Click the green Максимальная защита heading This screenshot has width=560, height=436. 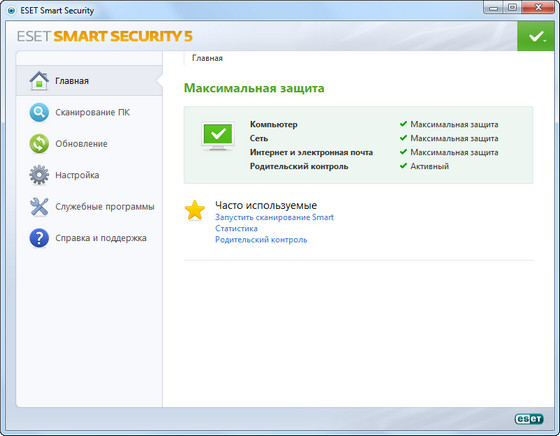click(254, 88)
